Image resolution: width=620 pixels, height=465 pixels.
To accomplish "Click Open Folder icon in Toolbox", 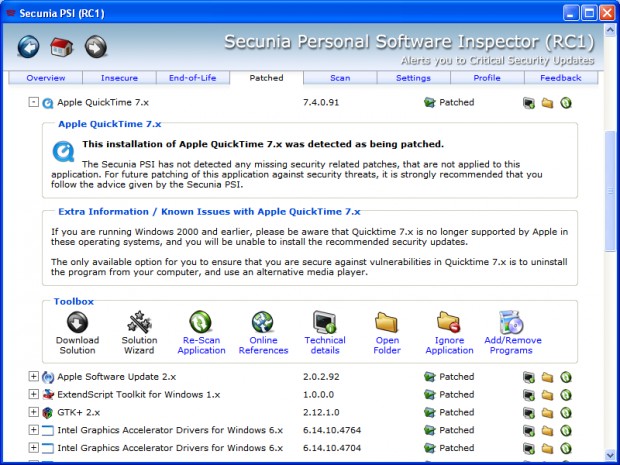I will (x=386, y=322).
